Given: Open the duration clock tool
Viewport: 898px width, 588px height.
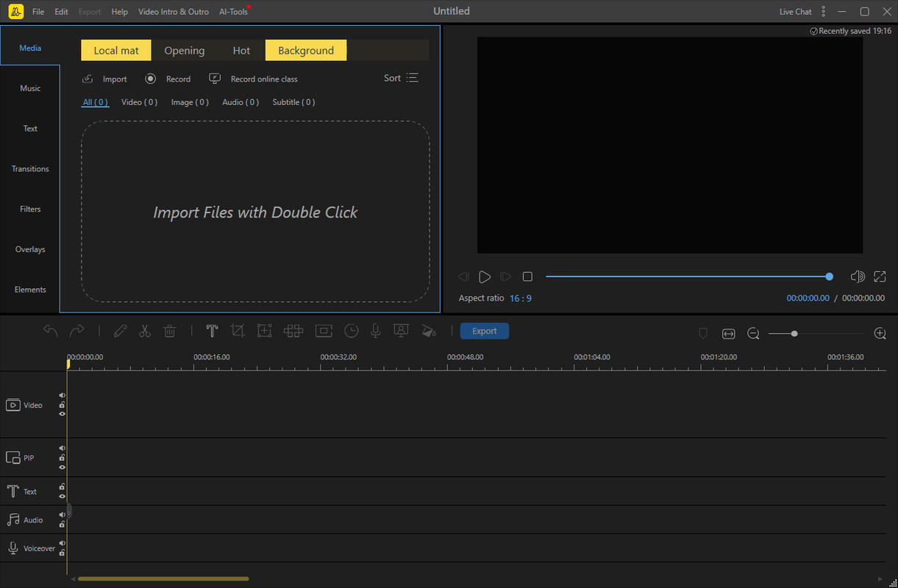Looking at the screenshot, I should click(352, 331).
